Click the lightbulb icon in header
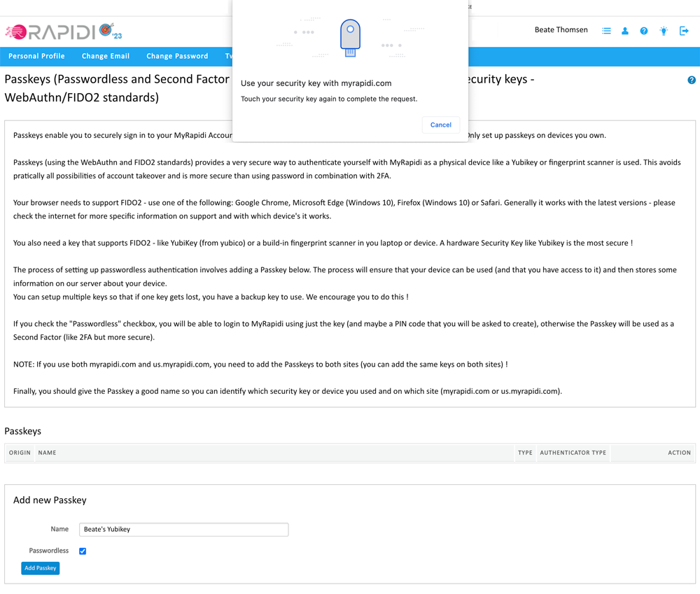Screen dimensions: 700x594 point(664,31)
